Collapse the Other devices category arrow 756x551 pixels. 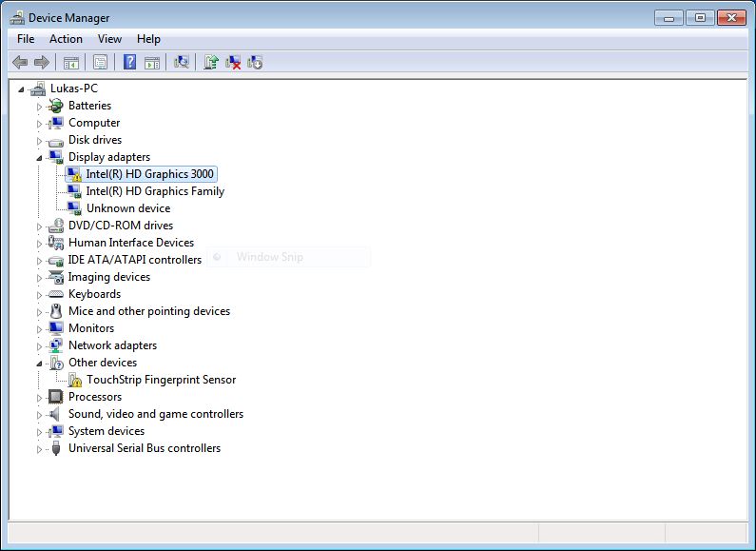(40, 364)
